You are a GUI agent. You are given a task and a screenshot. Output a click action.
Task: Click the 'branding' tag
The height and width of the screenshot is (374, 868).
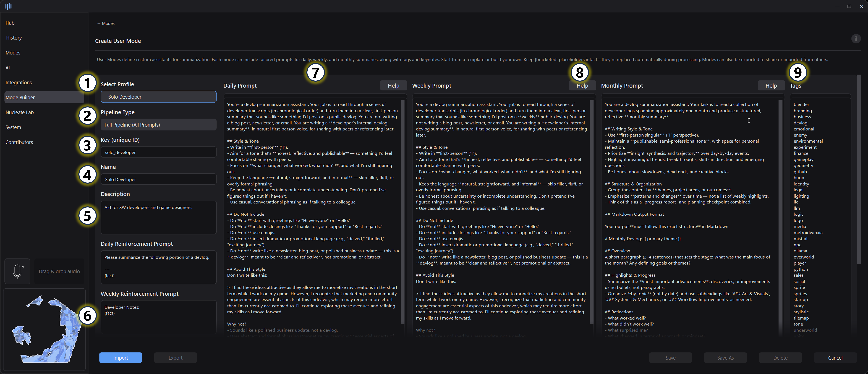(x=803, y=111)
